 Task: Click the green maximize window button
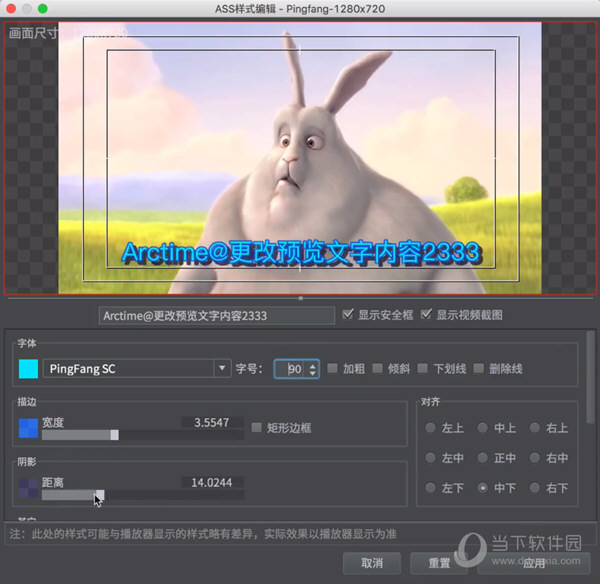click(x=43, y=8)
